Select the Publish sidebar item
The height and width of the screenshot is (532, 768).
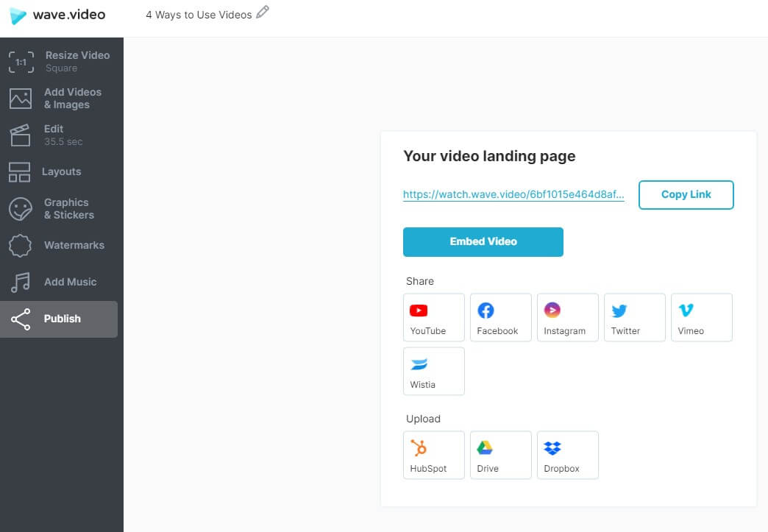point(61,319)
